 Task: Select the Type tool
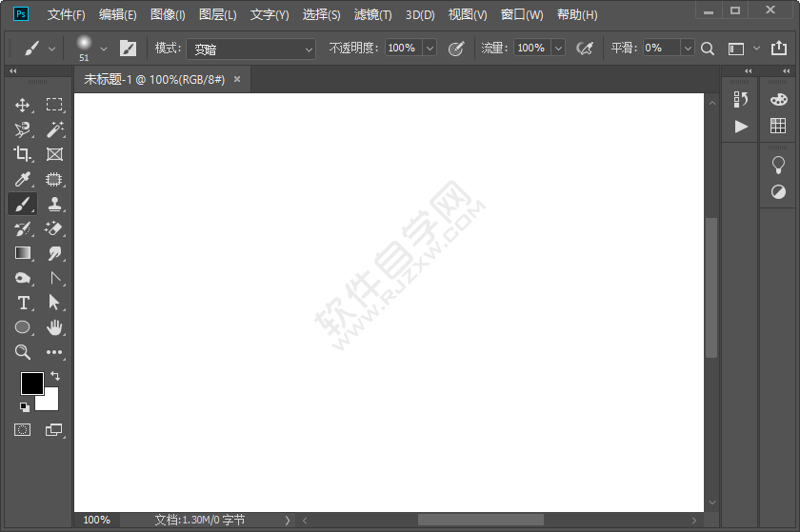(22, 303)
